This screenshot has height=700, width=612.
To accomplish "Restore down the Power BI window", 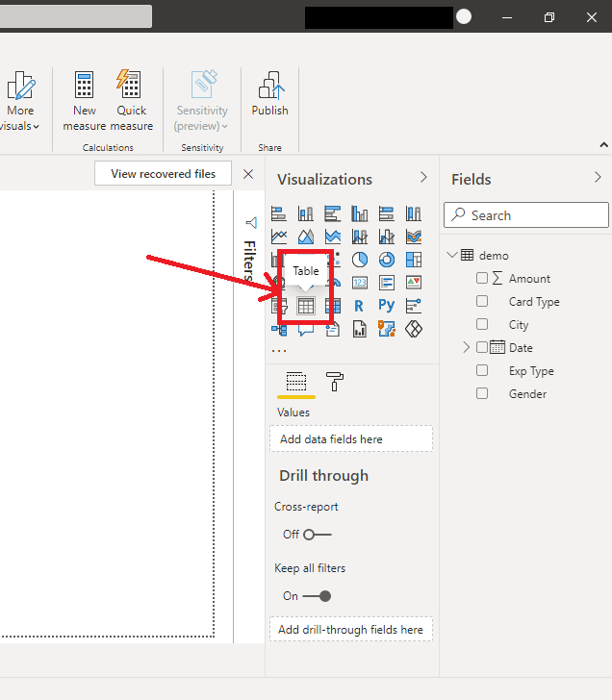I will 549,17.
